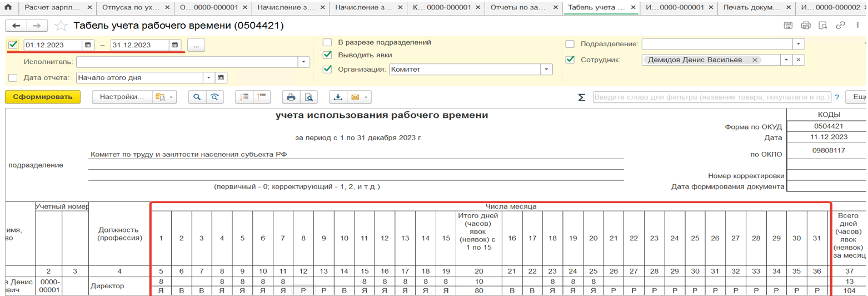Open print preview from report toolbar
Screen dimensions: 868x296
pos(308,97)
